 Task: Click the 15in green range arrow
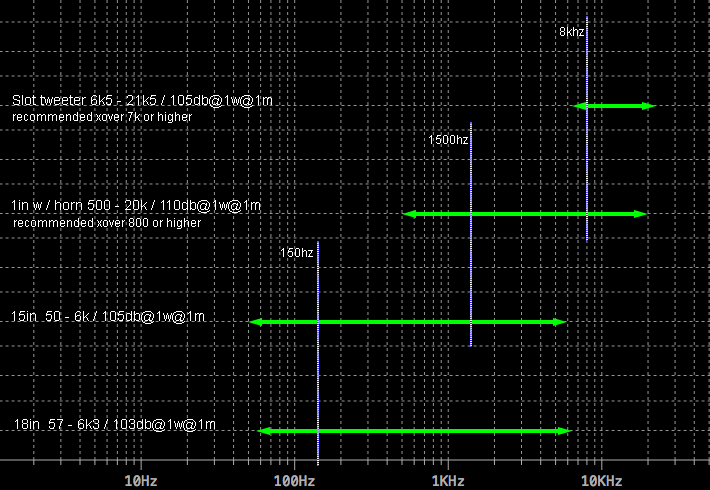pyautogui.click(x=408, y=322)
